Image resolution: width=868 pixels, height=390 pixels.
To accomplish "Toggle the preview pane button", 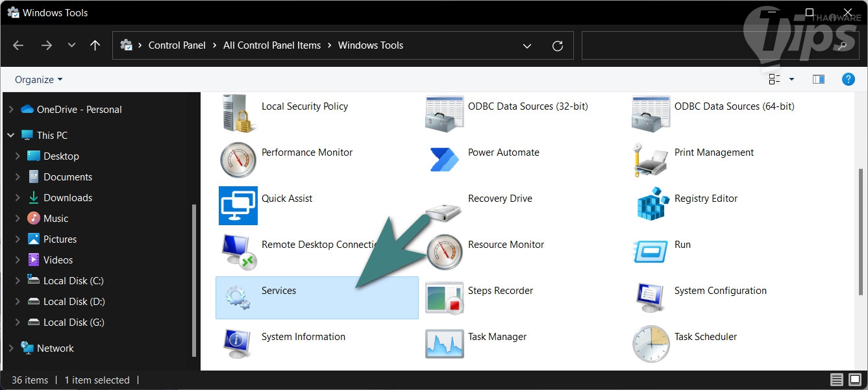I will coord(819,79).
